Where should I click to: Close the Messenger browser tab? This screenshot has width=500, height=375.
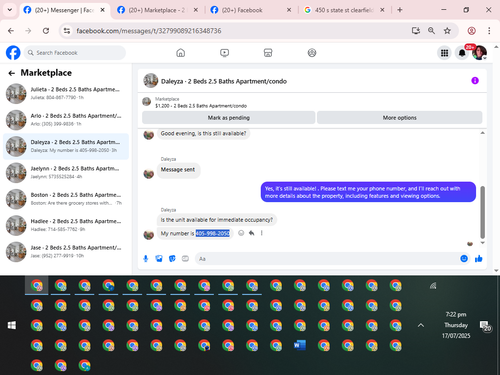pos(103,10)
